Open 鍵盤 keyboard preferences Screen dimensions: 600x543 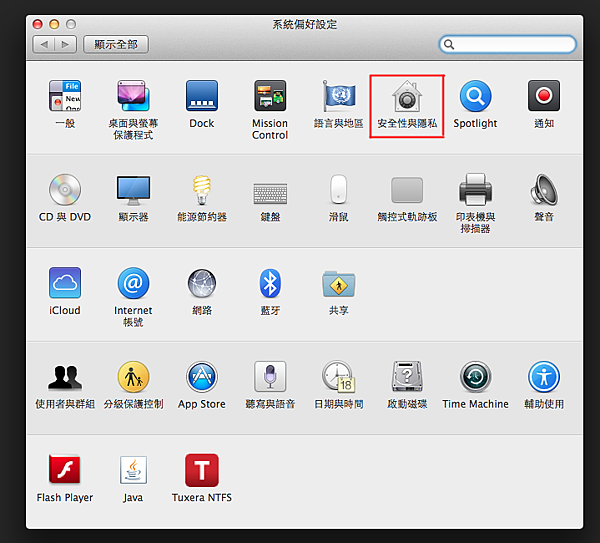(270, 193)
